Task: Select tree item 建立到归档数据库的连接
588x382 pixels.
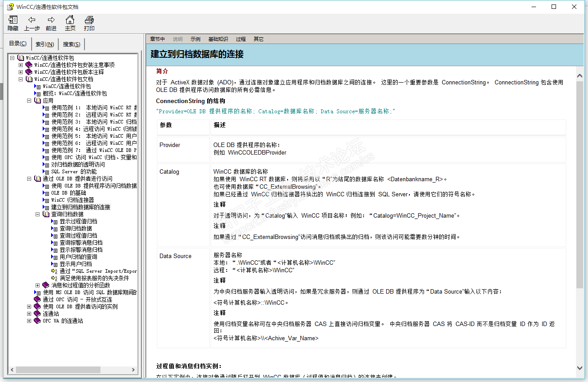Action: click(81, 207)
